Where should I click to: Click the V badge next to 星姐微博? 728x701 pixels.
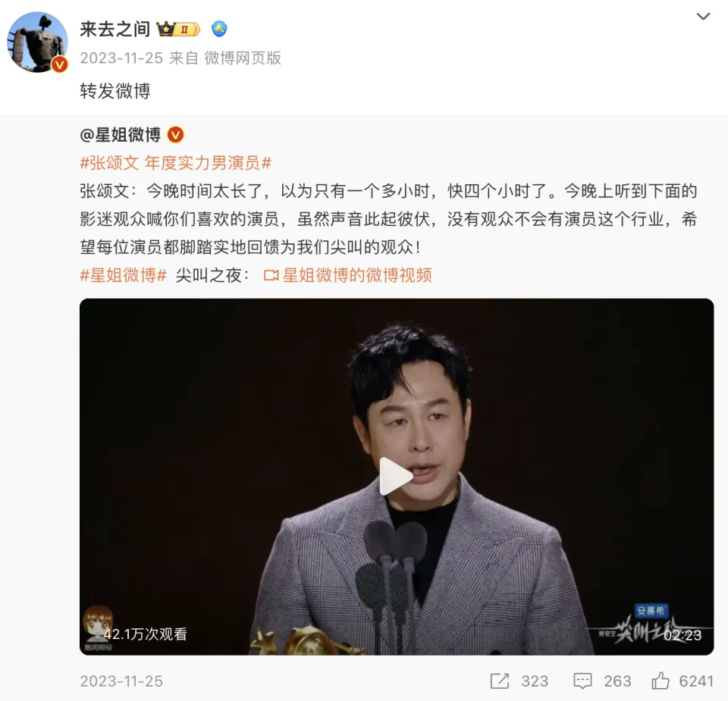[x=175, y=135]
